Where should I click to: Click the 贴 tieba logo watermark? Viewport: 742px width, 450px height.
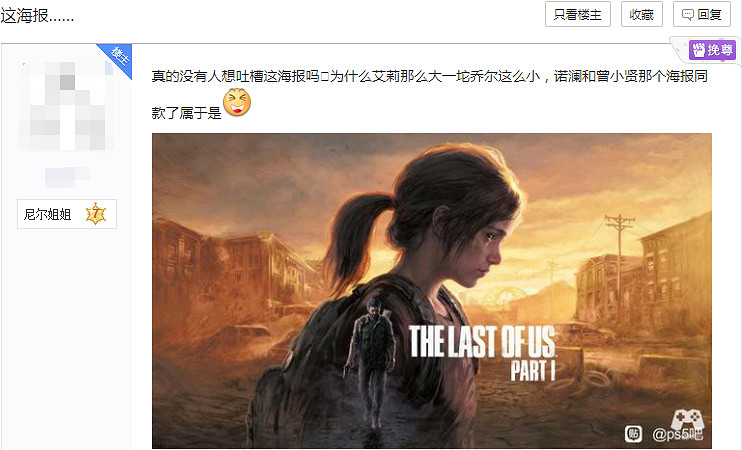(x=633, y=433)
